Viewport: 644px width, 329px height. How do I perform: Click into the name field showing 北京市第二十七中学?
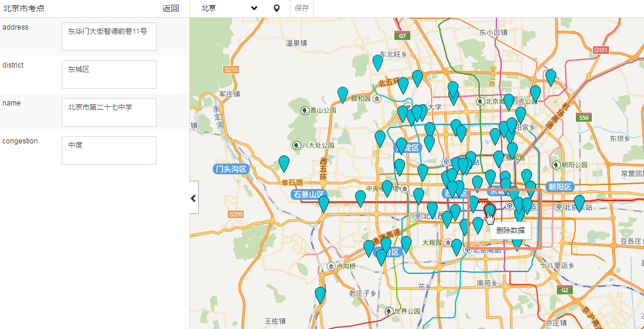109,112
